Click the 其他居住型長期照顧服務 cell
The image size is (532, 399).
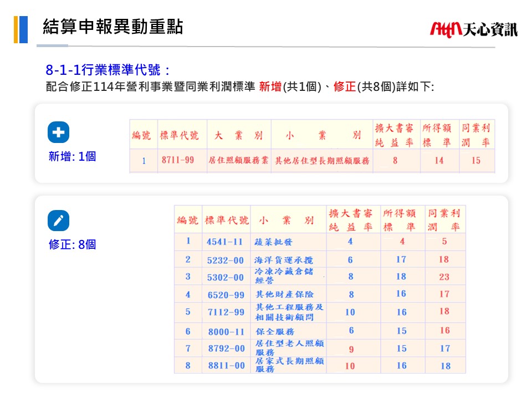point(322,161)
